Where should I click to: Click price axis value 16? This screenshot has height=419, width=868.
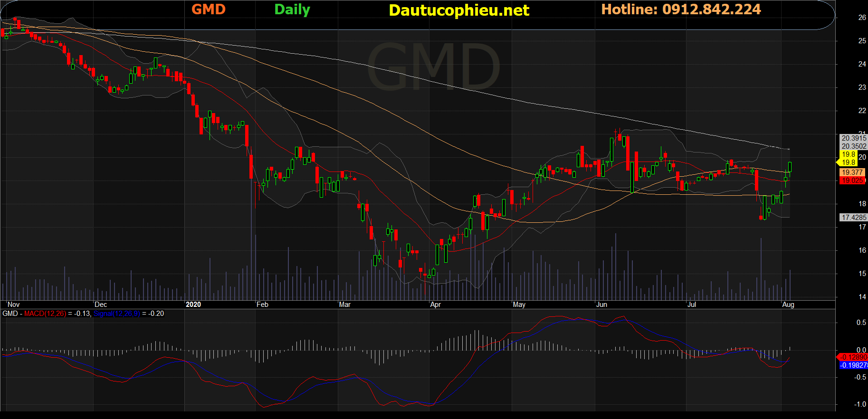(862, 250)
